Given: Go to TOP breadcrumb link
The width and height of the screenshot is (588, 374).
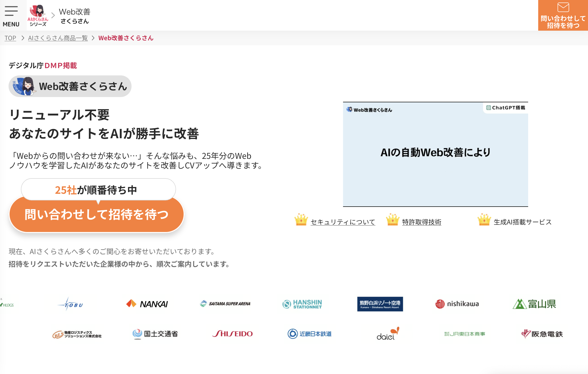Looking at the screenshot, I should 10,38.
